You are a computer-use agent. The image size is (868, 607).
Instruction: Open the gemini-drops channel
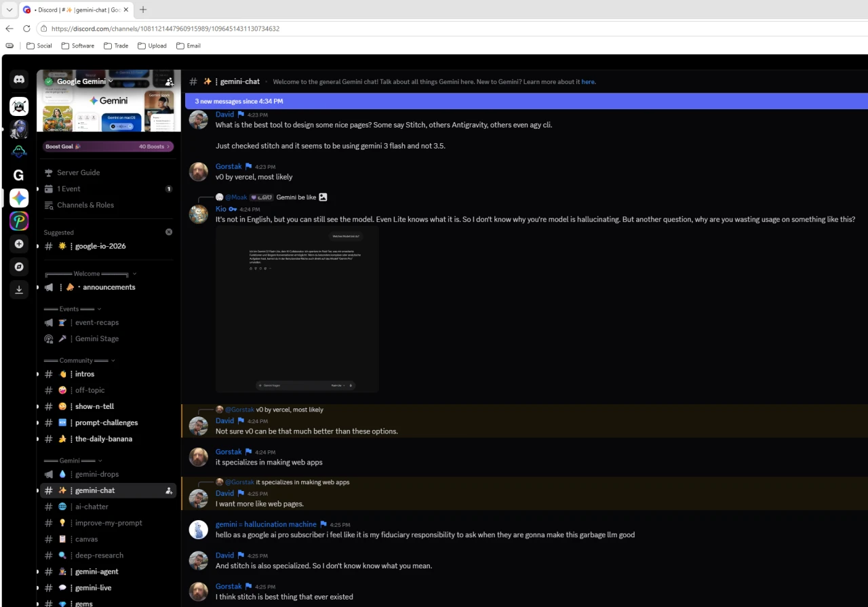(108, 474)
